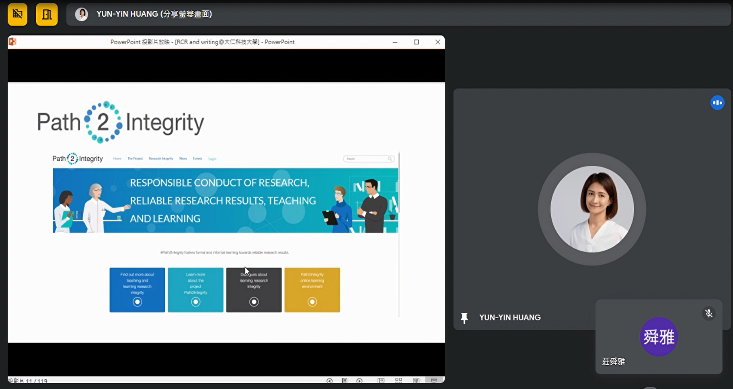Image resolution: width=733 pixels, height=389 pixels.
Task: Open Events in the website navigation
Action: tap(197, 158)
